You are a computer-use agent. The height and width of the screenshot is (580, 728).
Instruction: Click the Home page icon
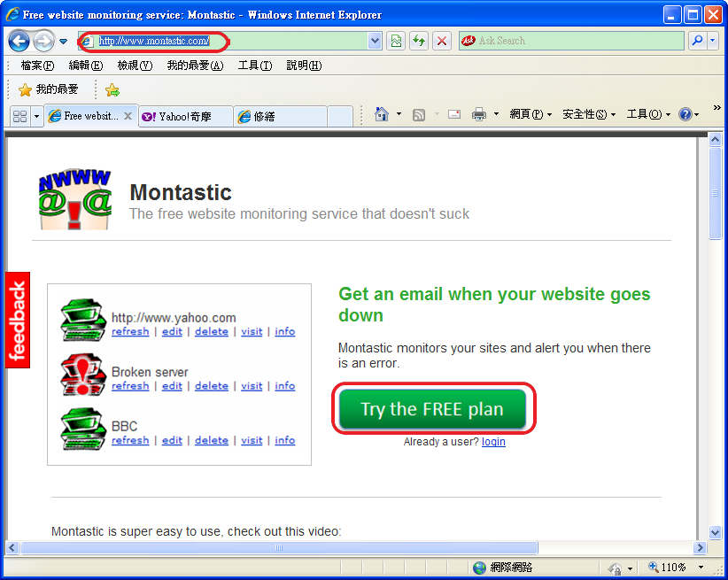(382, 114)
